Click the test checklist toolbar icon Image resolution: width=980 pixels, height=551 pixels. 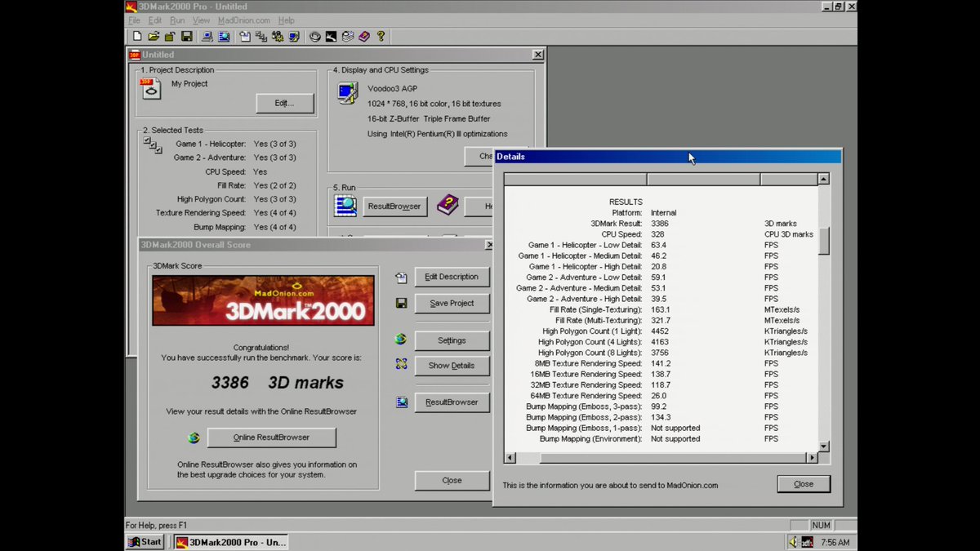[261, 37]
